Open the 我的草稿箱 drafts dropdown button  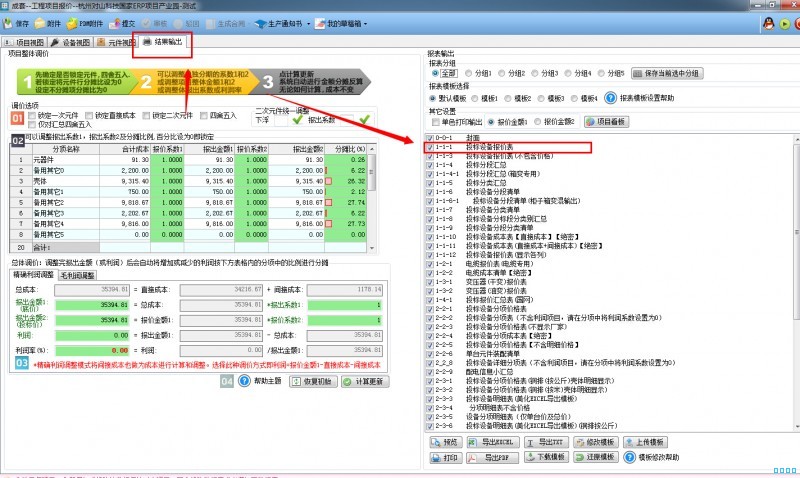tap(340, 23)
